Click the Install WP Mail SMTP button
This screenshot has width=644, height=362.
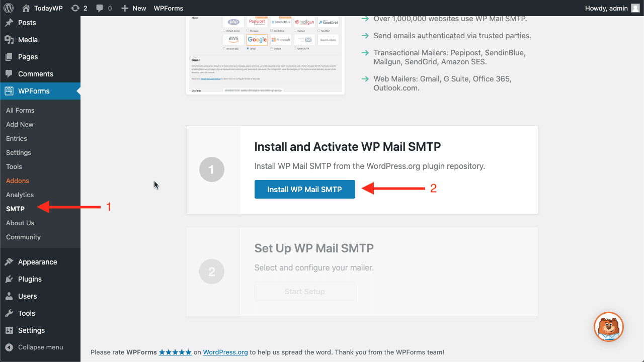pyautogui.click(x=305, y=189)
